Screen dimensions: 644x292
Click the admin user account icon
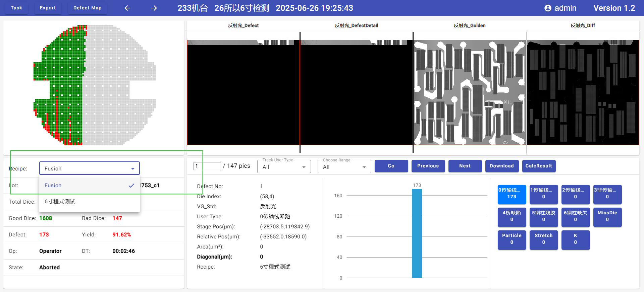[548, 8]
